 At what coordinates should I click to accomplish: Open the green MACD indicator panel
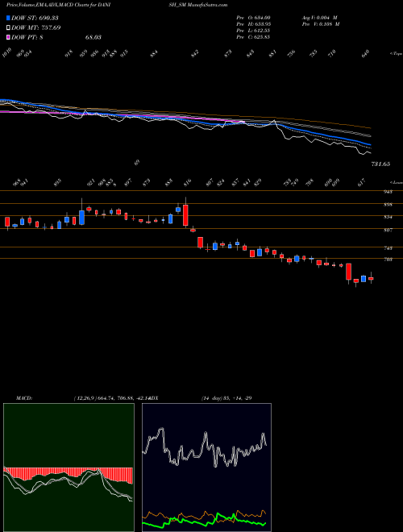(69, 468)
